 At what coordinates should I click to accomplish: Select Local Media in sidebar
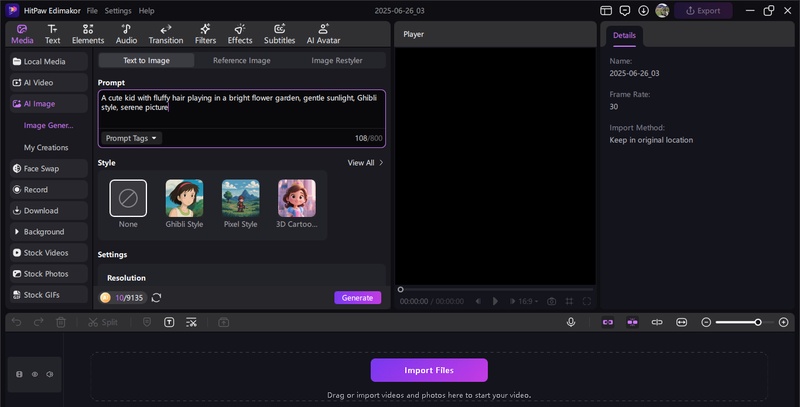(48, 61)
